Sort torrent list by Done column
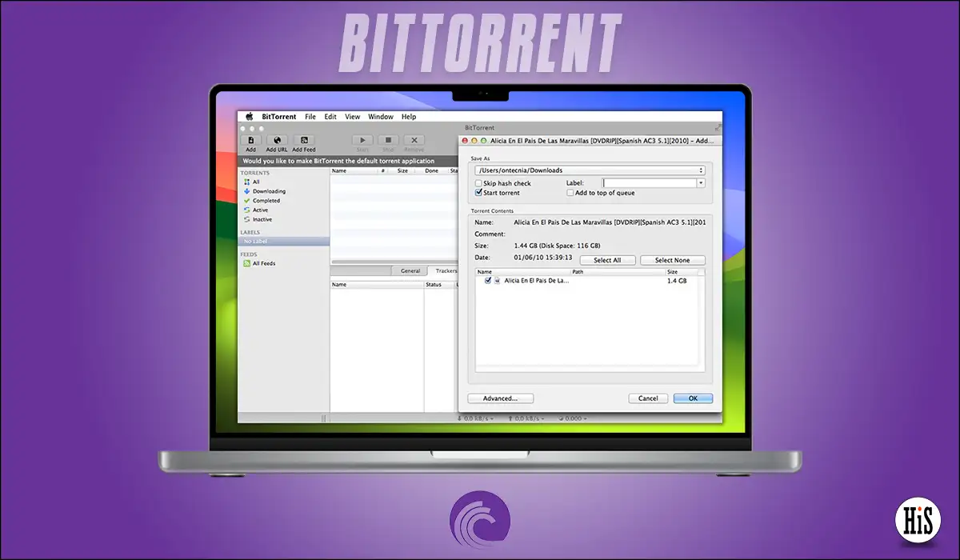 (431, 170)
